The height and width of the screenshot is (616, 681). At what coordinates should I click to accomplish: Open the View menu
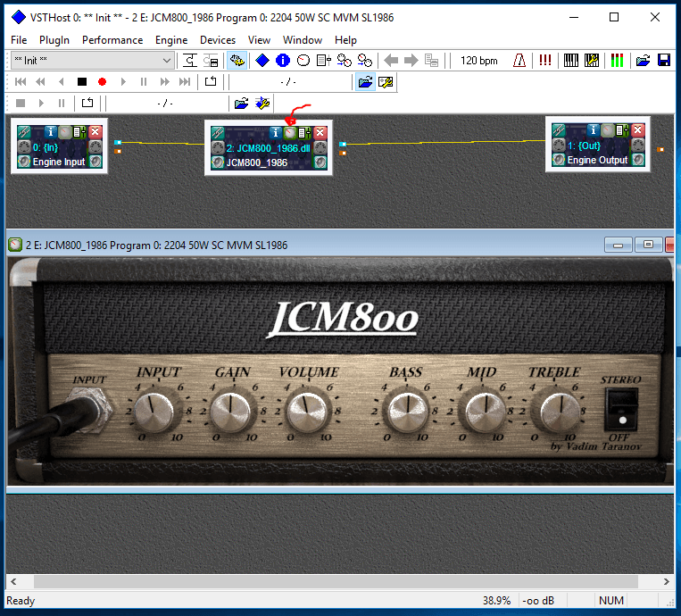click(259, 40)
